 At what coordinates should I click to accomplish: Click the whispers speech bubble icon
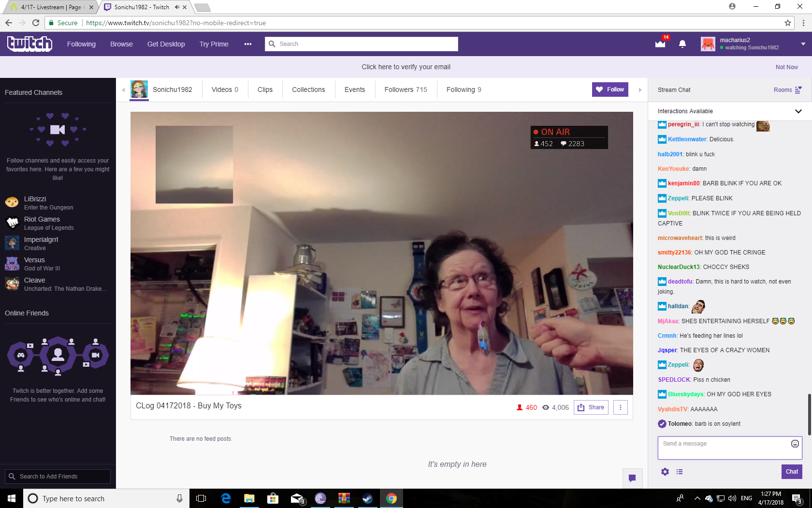tap(632, 478)
